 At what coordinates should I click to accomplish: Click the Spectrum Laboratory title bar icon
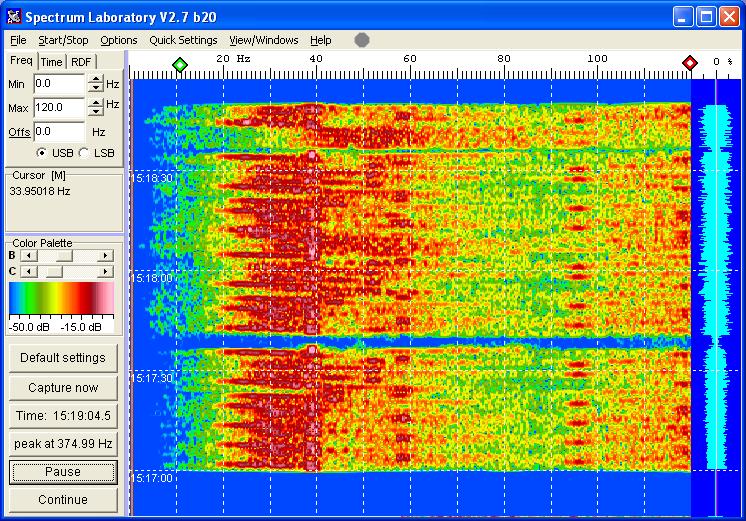tap(13, 16)
